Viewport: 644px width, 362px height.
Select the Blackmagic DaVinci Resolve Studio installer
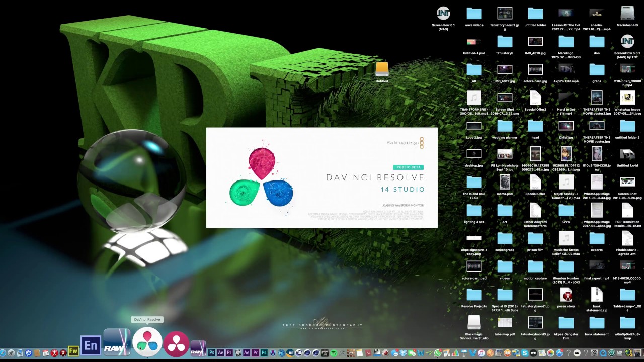(474, 328)
